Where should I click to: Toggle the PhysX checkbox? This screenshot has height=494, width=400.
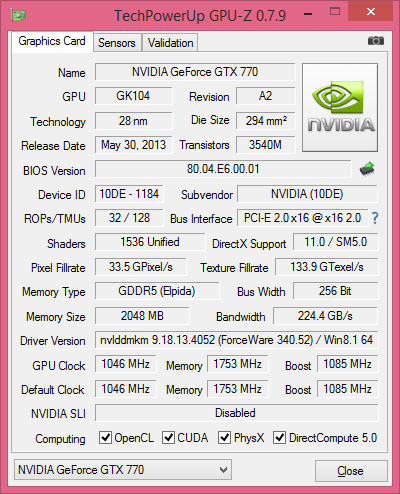pyautogui.click(x=224, y=437)
